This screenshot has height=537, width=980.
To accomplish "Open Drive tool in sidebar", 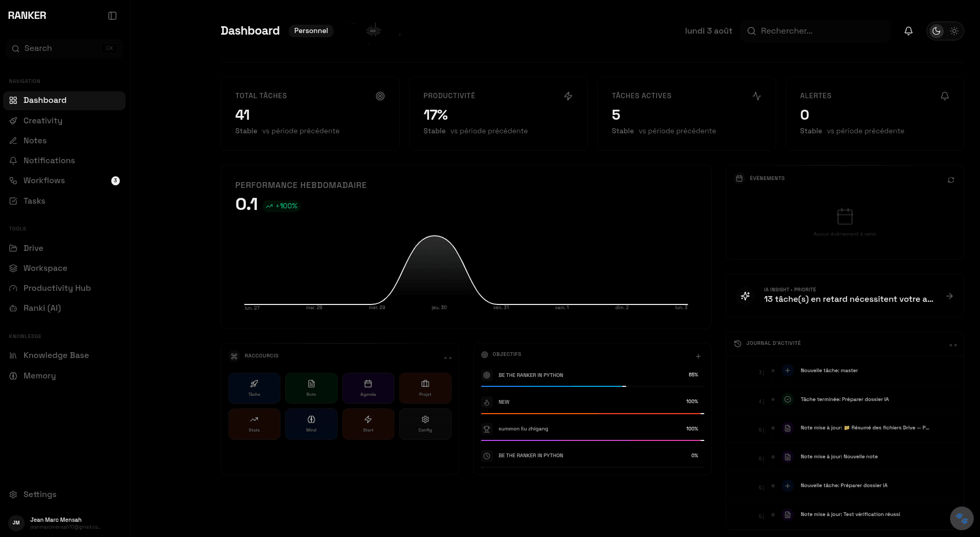I will click(x=64, y=248).
